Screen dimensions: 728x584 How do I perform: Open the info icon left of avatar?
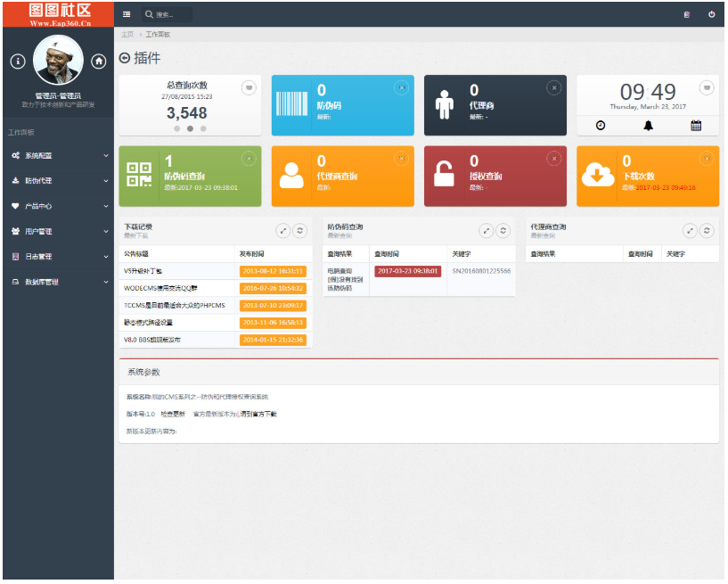(17, 62)
